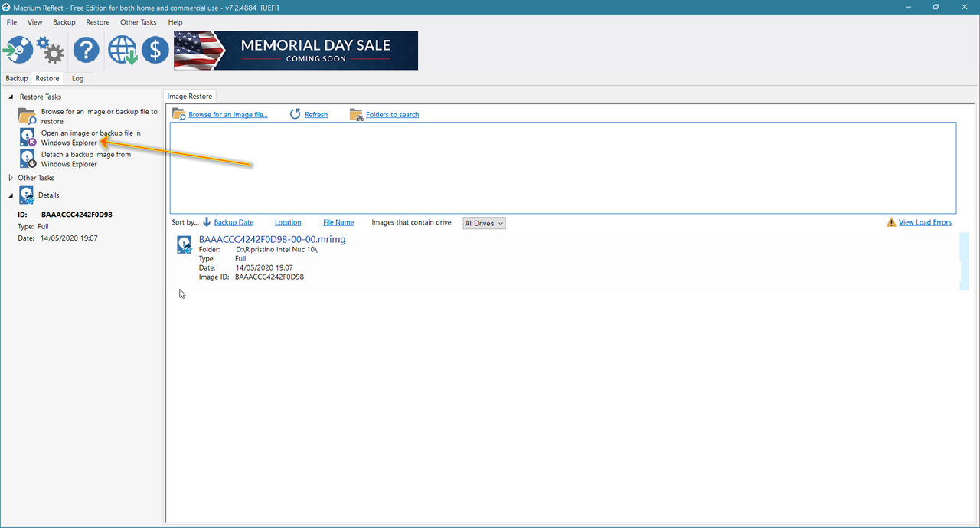Collapse the Restore Tasks section

[10, 97]
